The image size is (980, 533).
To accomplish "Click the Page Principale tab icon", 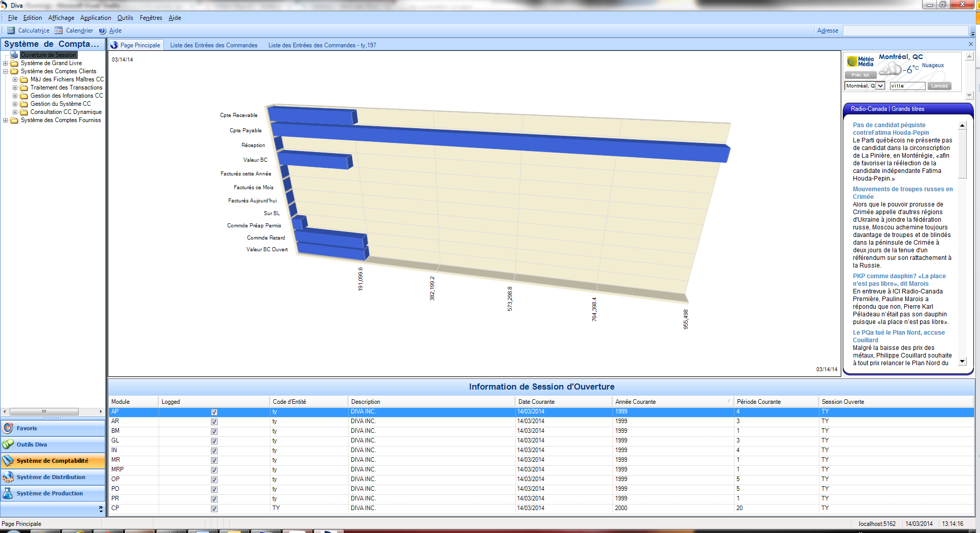I will (x=114, y=45).
